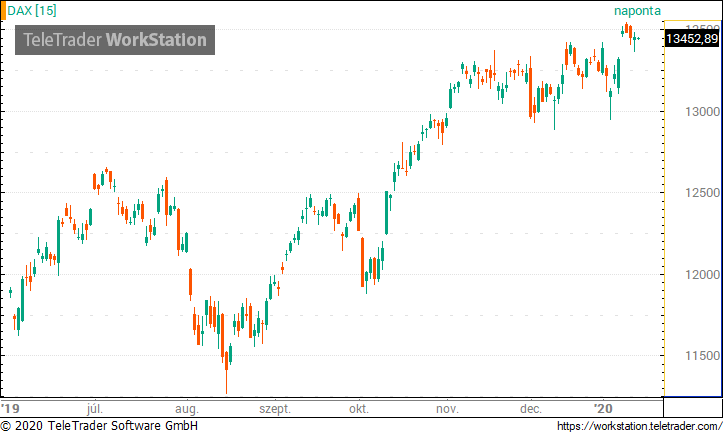This screenshot has width=723, height=435.
Task: Click the okt. date axis label
Action: click(x=359, y=409)
